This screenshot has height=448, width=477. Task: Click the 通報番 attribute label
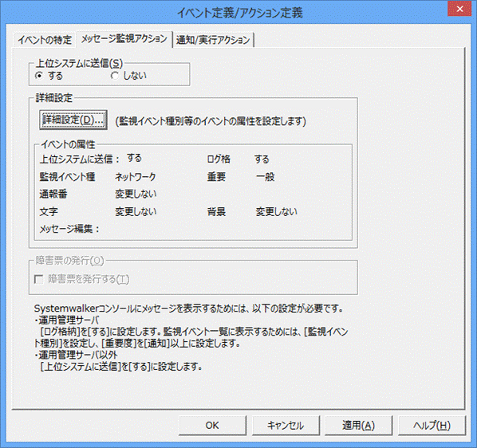pos(53,194)
